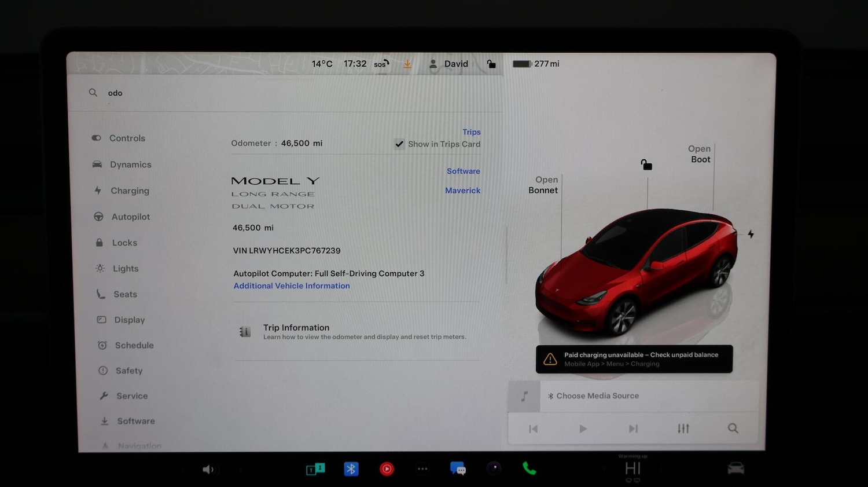Tap the VIN LRWYHCEK3PC767239 text
The height and width of the screenshot is (487, 868).
tap(286, 251)
